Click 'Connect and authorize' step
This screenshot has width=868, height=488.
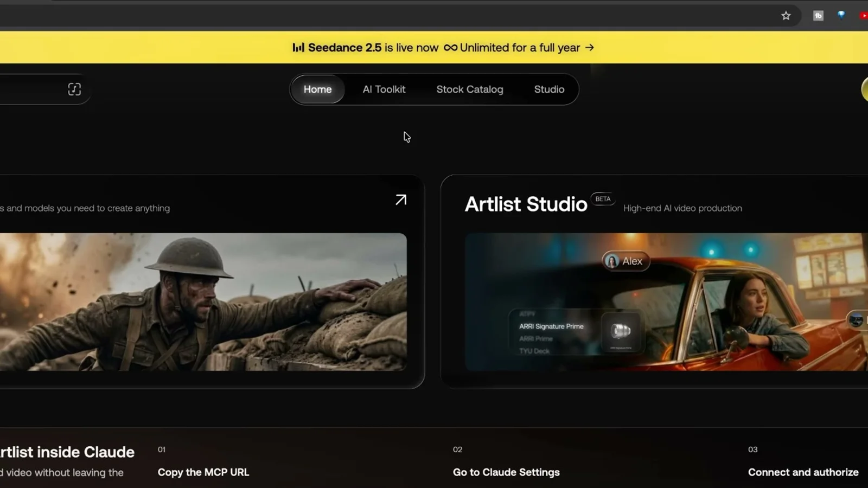point(803,472)
